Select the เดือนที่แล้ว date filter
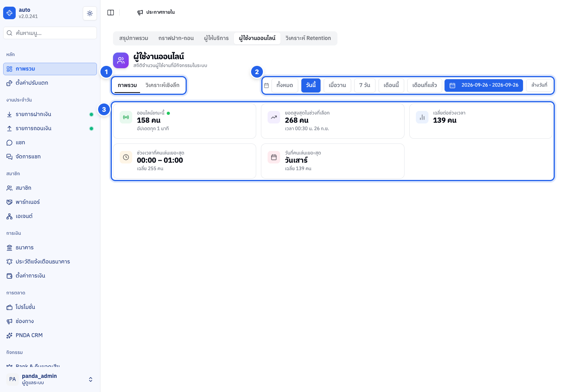This screenshot has width=565, height=392. point(425,85)
